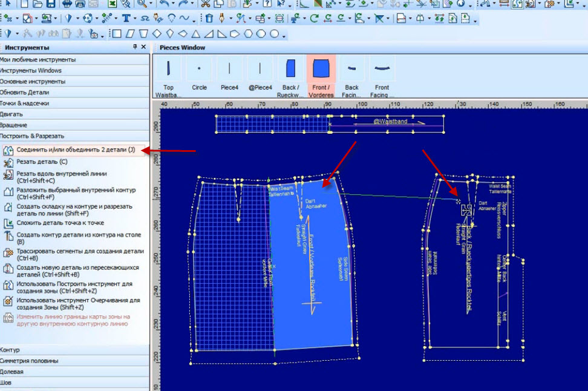The width and height of the screenshot is (588, 391).
Task: Close the Инструменты panel
Action: point(143,47)
